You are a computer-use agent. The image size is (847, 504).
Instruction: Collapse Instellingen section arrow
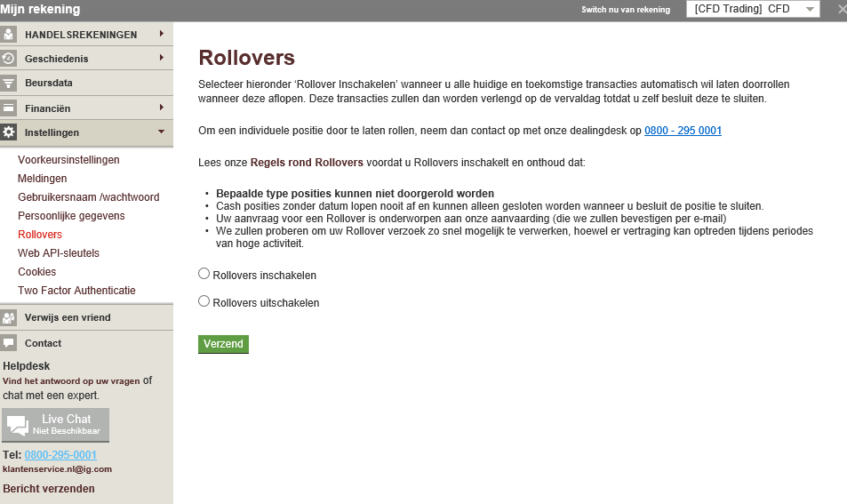161,132
